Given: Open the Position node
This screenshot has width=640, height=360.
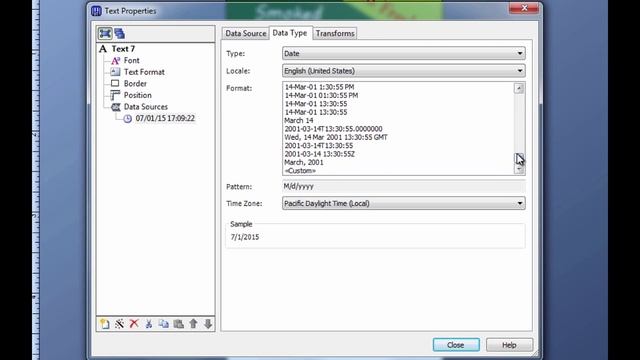Looking at the screenshot, I should [138, 95].
